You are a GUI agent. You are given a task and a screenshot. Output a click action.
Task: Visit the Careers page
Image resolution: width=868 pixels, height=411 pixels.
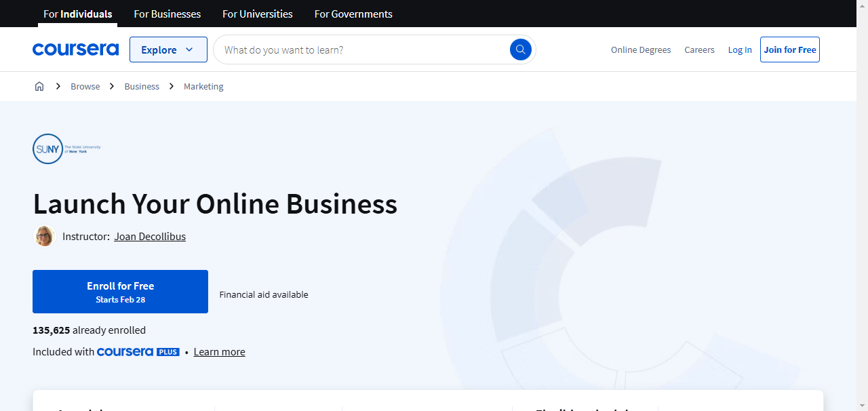699,49
